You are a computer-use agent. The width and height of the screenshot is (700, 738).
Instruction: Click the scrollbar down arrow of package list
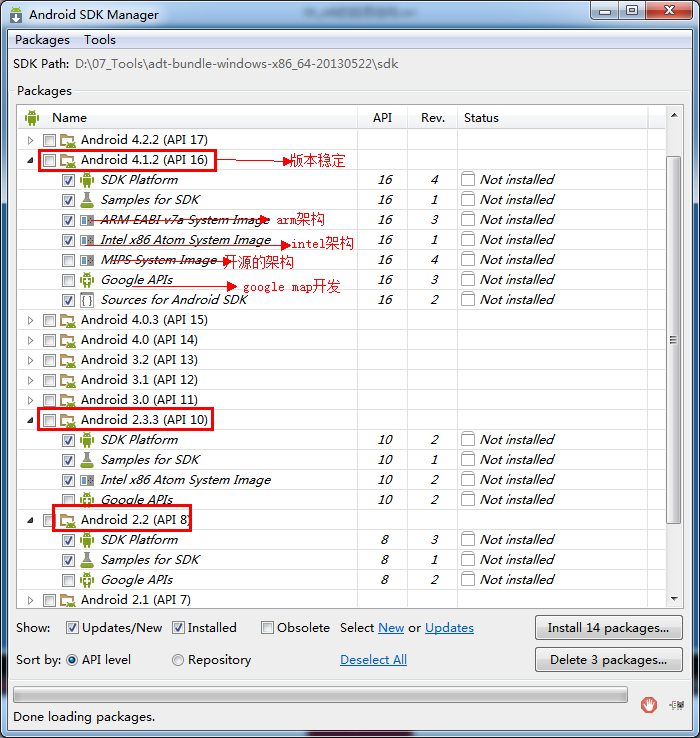pos(674,599)
